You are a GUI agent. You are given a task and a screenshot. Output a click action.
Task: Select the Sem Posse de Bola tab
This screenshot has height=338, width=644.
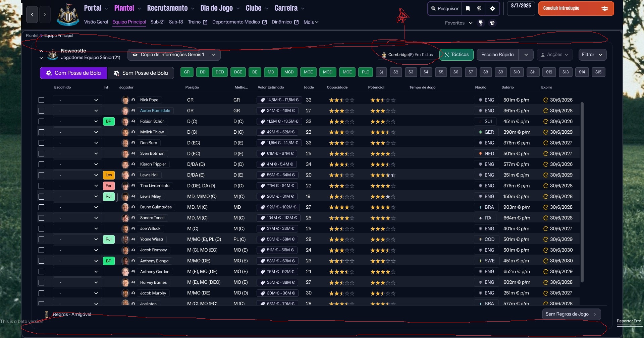(141, 73)
